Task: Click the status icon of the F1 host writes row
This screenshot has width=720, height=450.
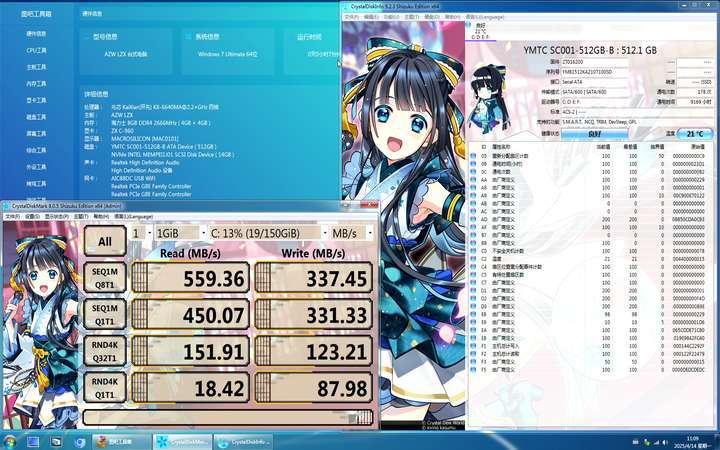Action: pos(473,346)
